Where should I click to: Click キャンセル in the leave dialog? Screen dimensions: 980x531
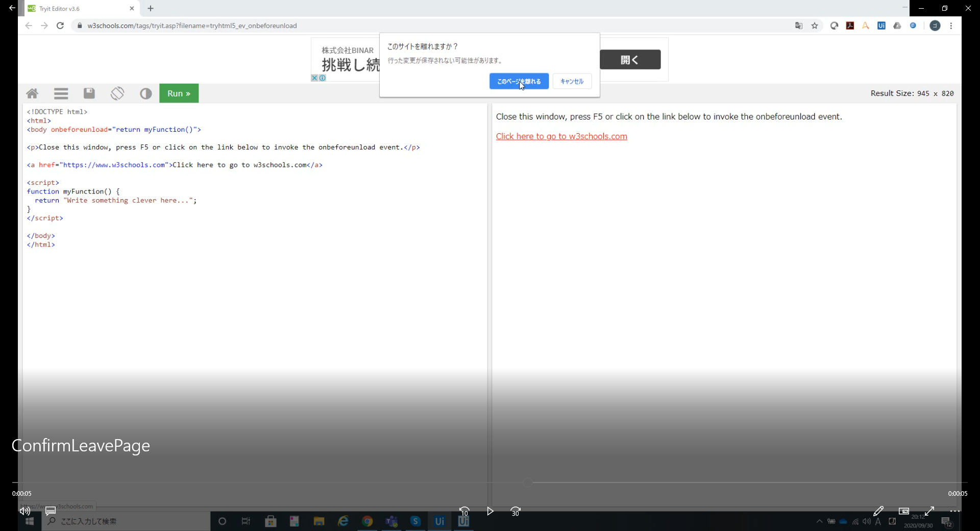(x=572, y=81)
